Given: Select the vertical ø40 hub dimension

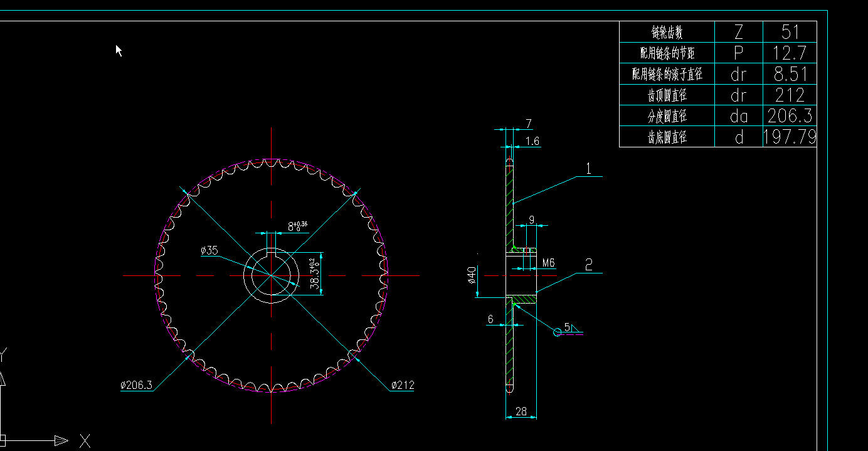Looking at the screenshot, I should pyautogui.click(x=472, y=275).
